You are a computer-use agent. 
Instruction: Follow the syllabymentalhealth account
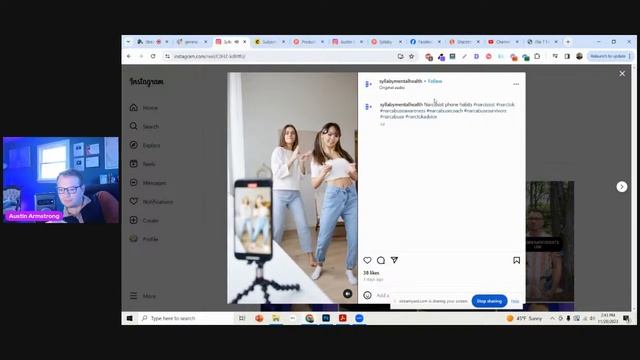435,81
